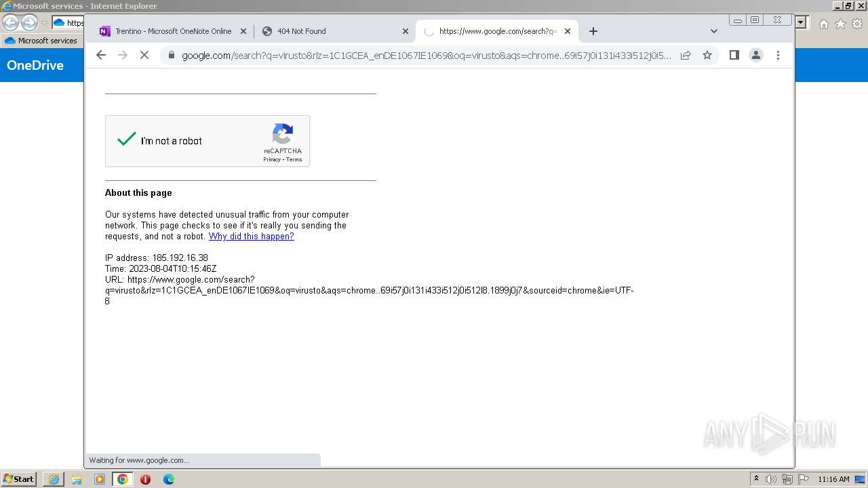Open Internet Explorer favorites star
The image size is (868, 488).
[840, 24]
